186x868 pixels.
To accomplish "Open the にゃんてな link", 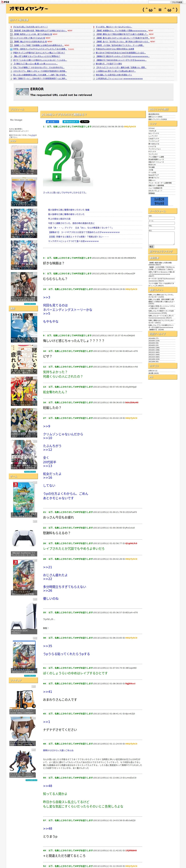I will [x=152, y=146].
